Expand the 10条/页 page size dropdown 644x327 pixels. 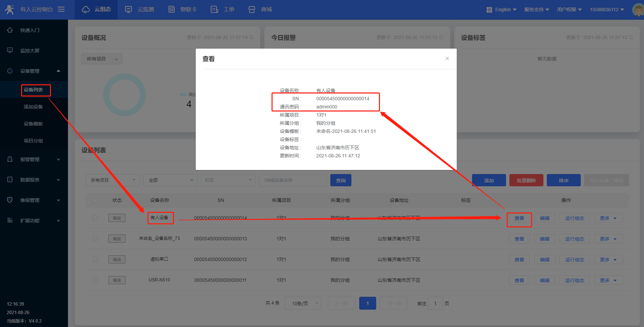302,303
